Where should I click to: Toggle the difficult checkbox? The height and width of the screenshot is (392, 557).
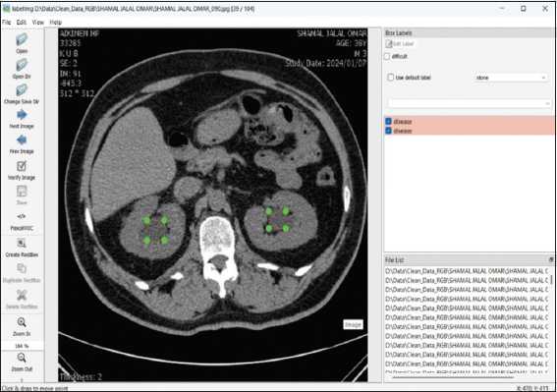(387, 57)
